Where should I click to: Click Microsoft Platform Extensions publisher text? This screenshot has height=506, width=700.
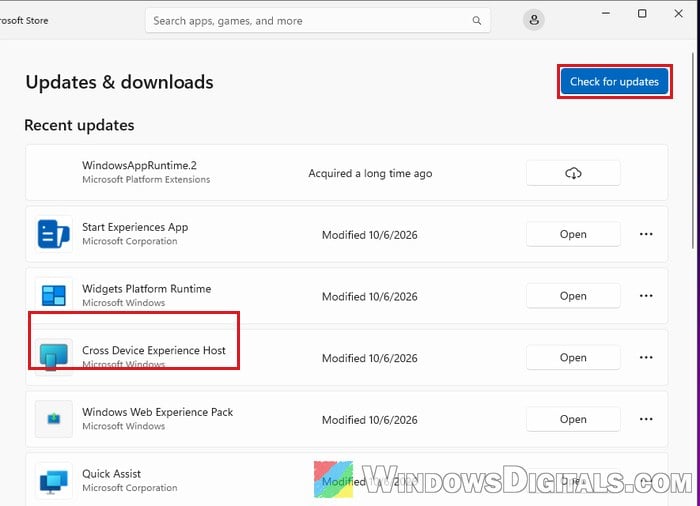pos(146,180)
